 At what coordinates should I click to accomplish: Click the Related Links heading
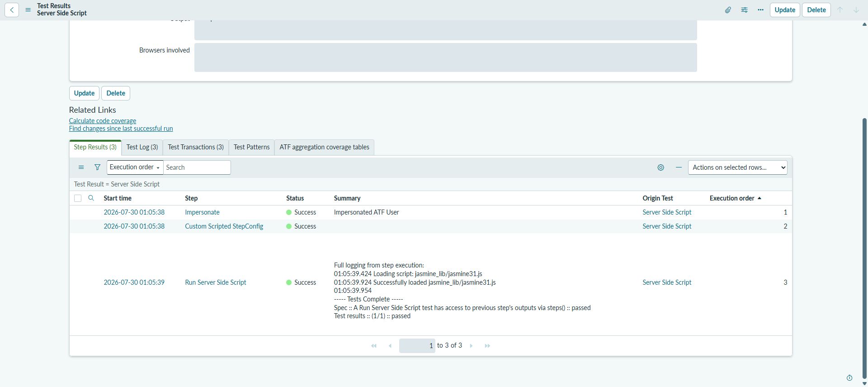[x=92, y=110]
